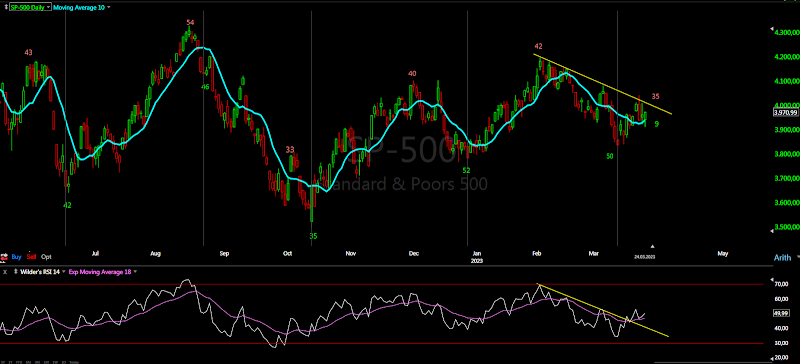Click the current price label 3.970,99
This screenshot has height=364, width=800.
(x=785, y=113)
